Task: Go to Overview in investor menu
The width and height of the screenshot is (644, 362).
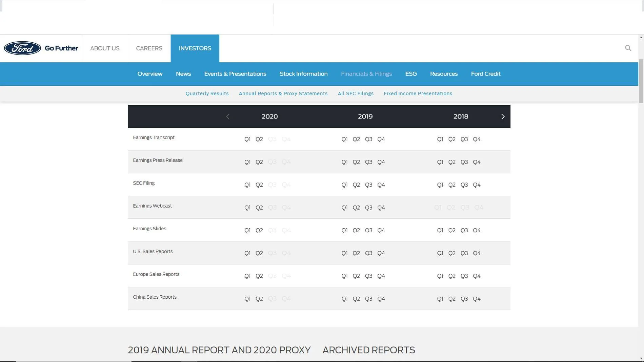Action: (x=150, y=74)
